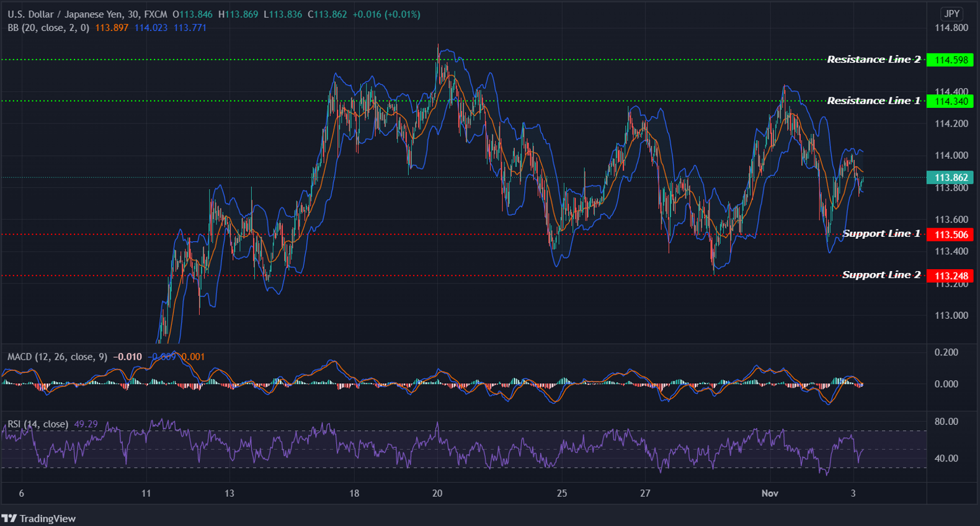980x526 pixels.
Task: Click the 113.506 red price tag
Action: [950, 234]
